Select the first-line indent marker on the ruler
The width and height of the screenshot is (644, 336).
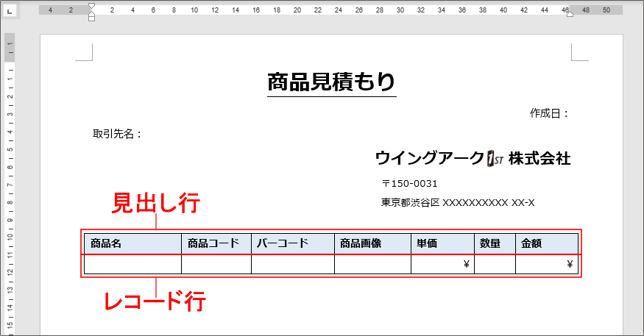click(x=91, y=6)
